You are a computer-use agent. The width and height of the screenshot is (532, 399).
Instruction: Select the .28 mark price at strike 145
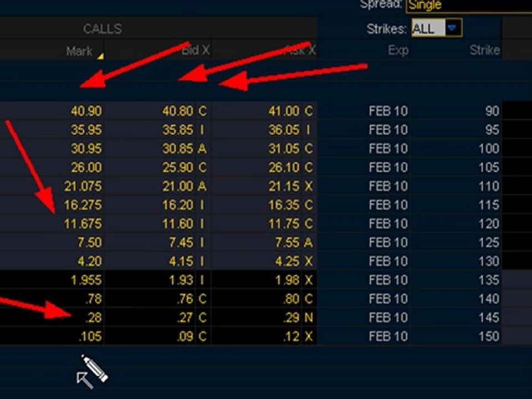coord(93,318)
